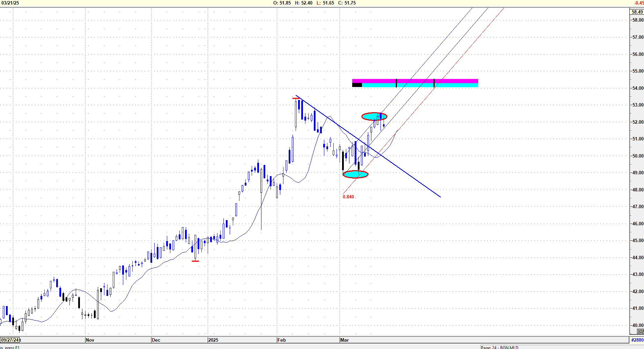The image size is (644, 349).
Task: Click the 42.00 price axis label
Action: point(638,291)
